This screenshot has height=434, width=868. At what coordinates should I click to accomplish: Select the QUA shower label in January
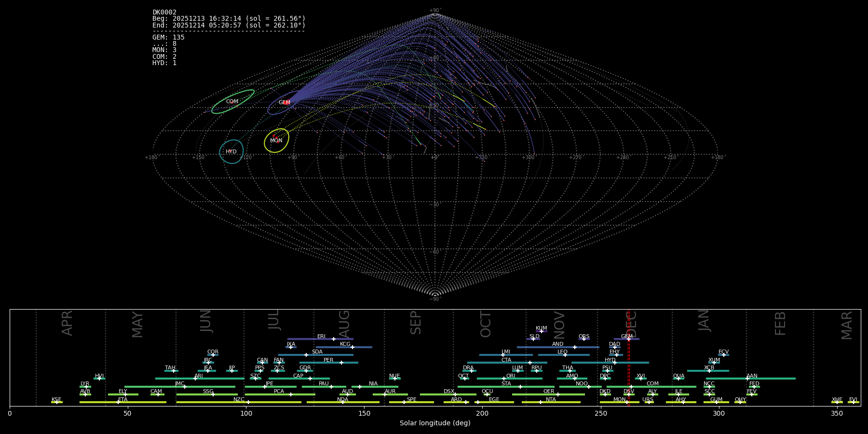[678, 376]
